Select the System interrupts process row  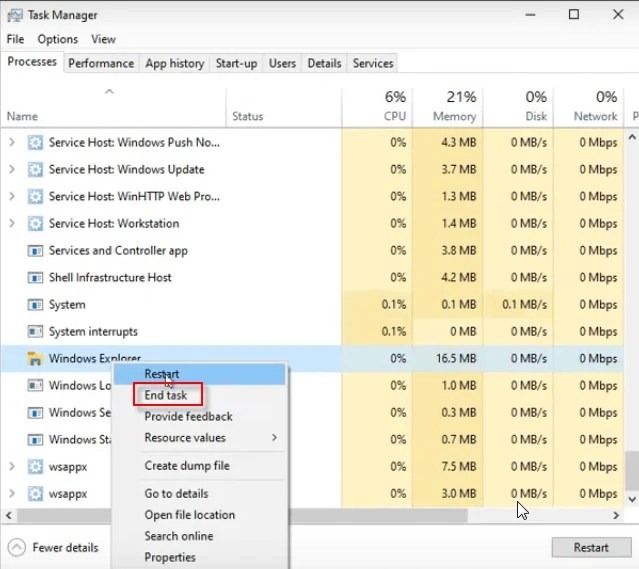tap(313, 331)
